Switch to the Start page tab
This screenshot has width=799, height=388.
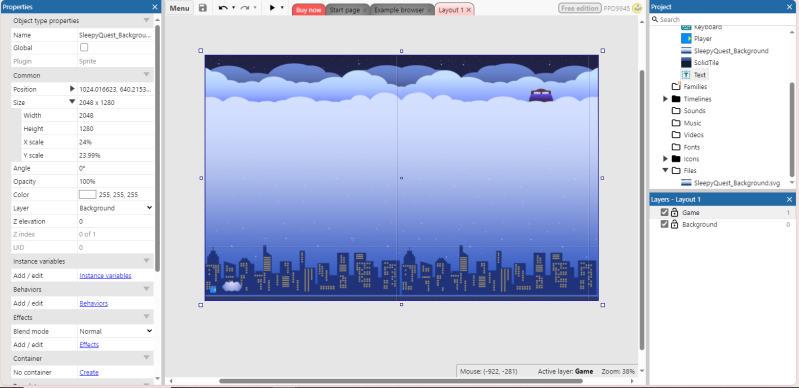click(x=344, y=10)
